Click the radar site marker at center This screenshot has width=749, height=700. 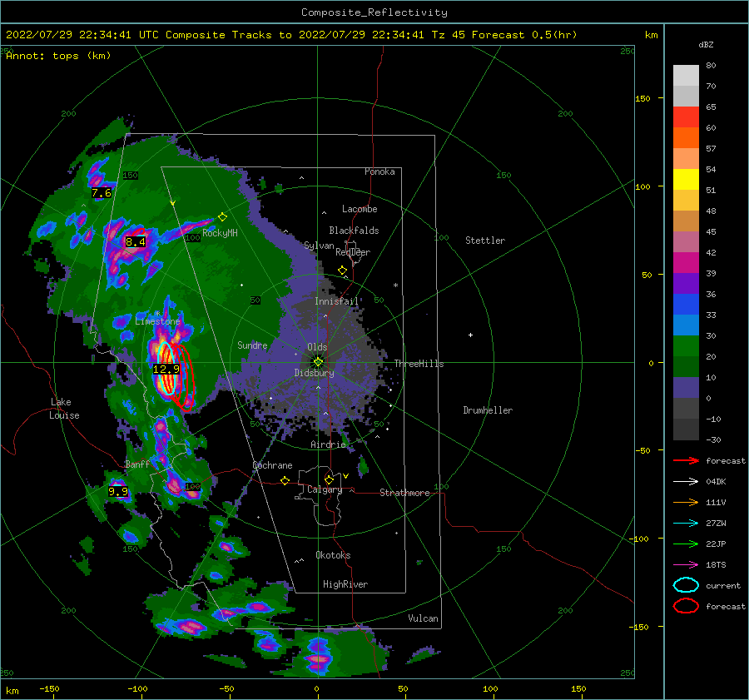click(x=318, y=362)
